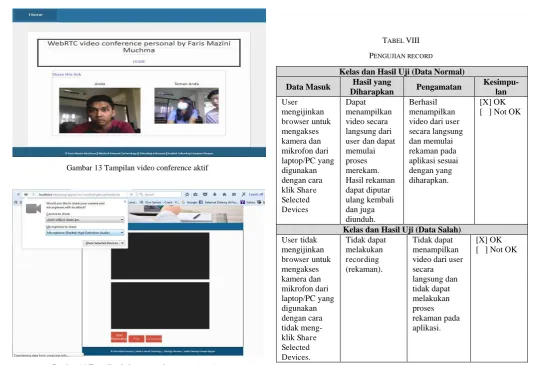The height and width of the screenshot is (365, 533).
Task: Click the Kesimpulan column header
Action: (x=501, y=87)
